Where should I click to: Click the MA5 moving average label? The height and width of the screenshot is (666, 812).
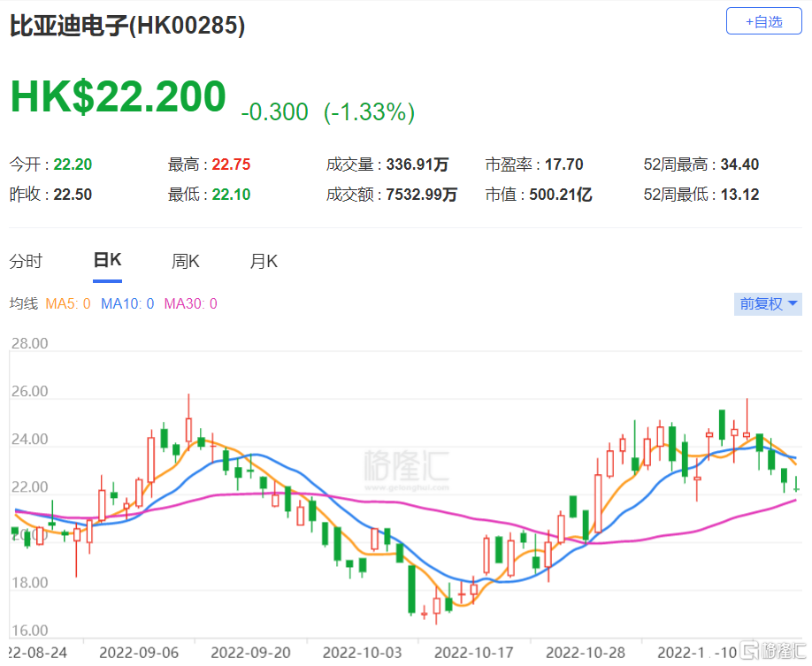tap(68, 303)
